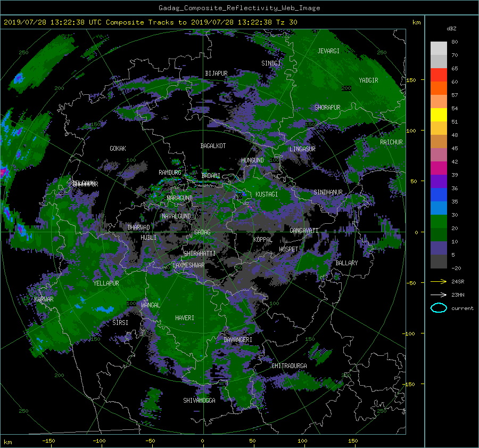Select the red 65 dBZ legend swatch
This screenshot has width=479, height=448.
tap(439, 75)
